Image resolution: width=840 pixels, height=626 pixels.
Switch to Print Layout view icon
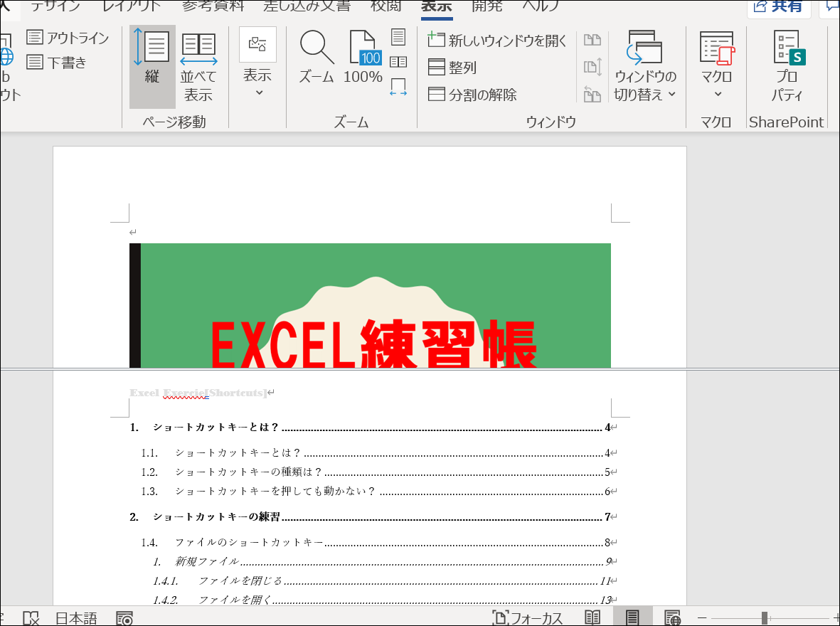point(632,617)
